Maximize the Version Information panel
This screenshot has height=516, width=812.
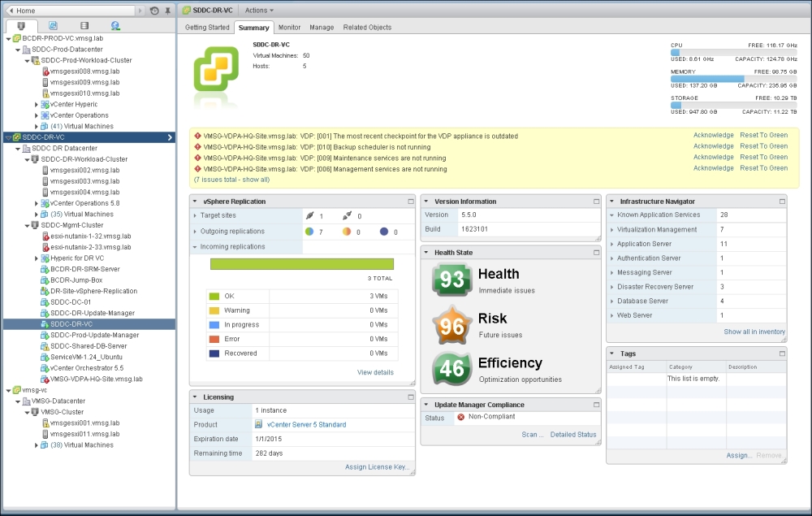[x=596, y=202]
